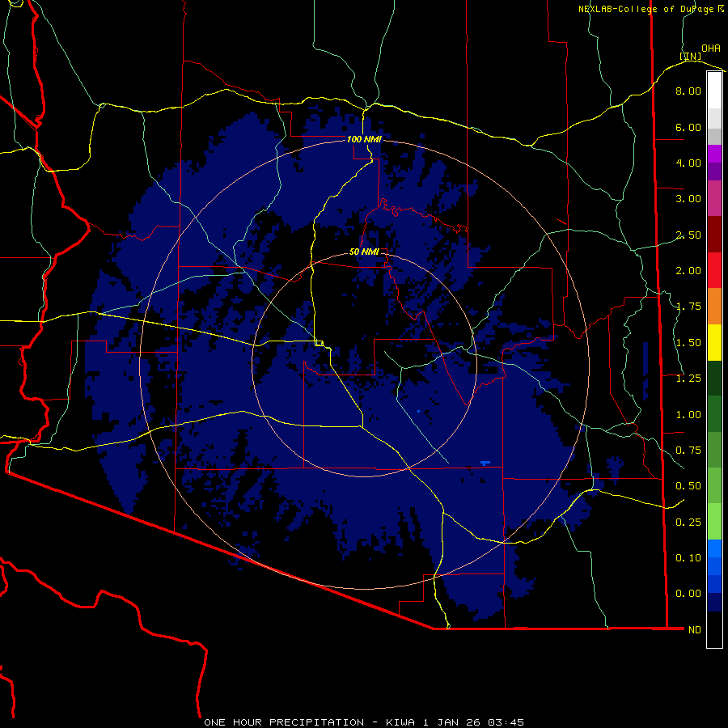Select the 0.00 legend value
728x728 pixels.
(688, 594)
